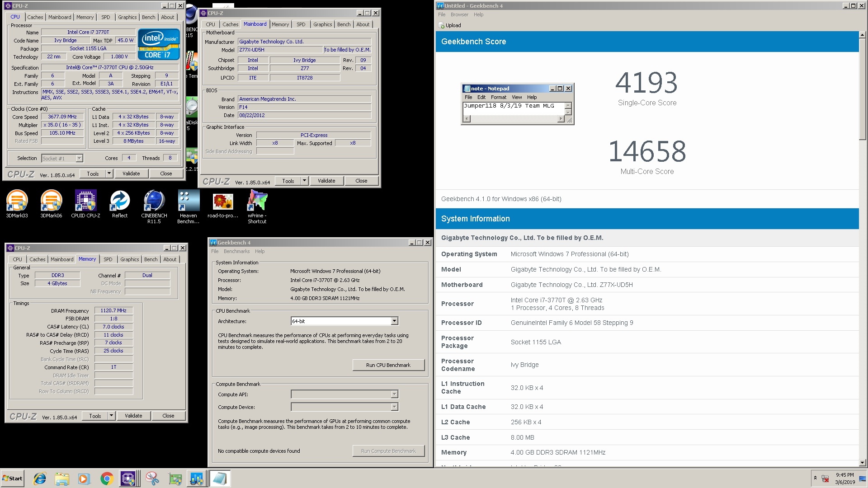Click Geekbench results scrollbar down arrow

[x=862, y=463]
